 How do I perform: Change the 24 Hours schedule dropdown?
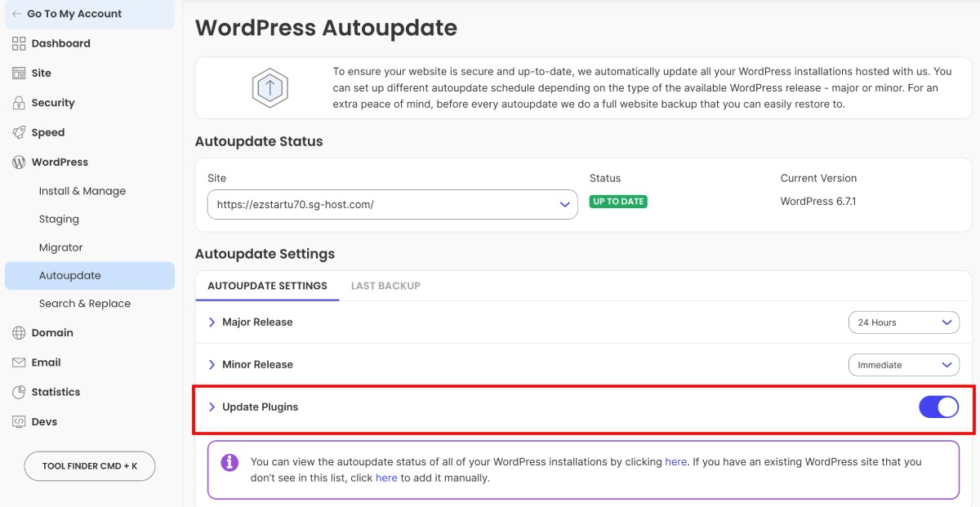point(903,322)
